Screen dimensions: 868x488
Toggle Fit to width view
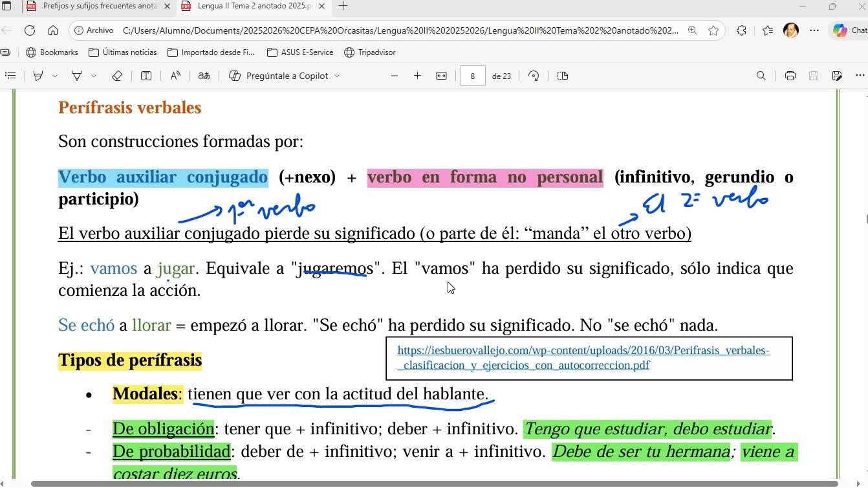click(441, 76)
